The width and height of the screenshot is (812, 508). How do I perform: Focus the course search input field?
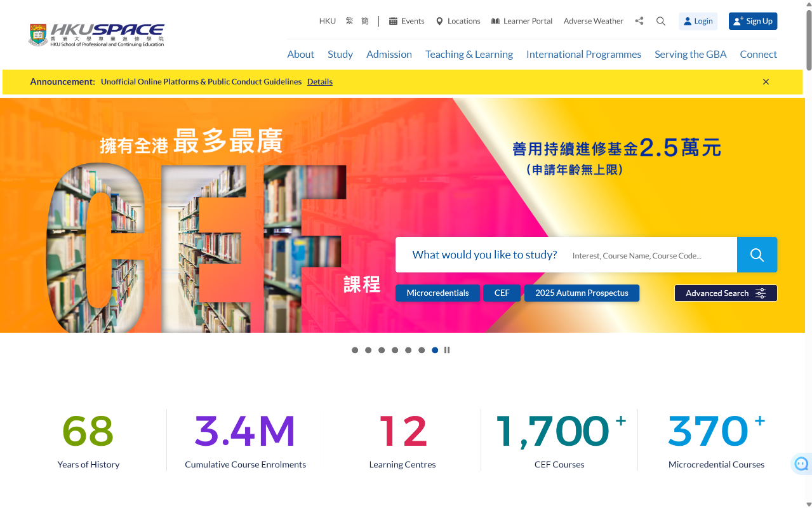pyautogui.click(x=648, y=255)
